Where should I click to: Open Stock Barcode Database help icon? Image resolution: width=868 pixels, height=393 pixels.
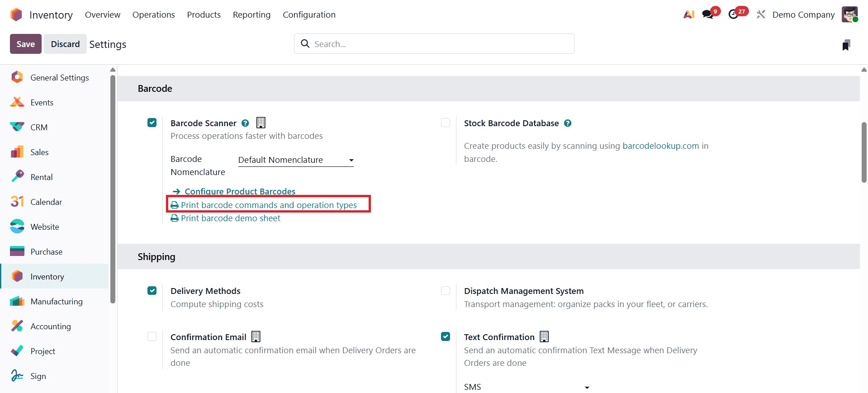[x=568, y=123]
